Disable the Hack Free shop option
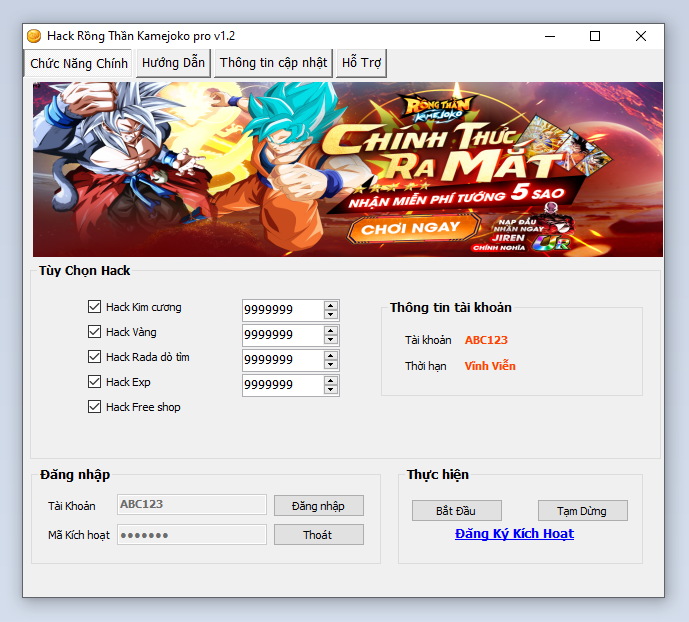 coord(95,407)
